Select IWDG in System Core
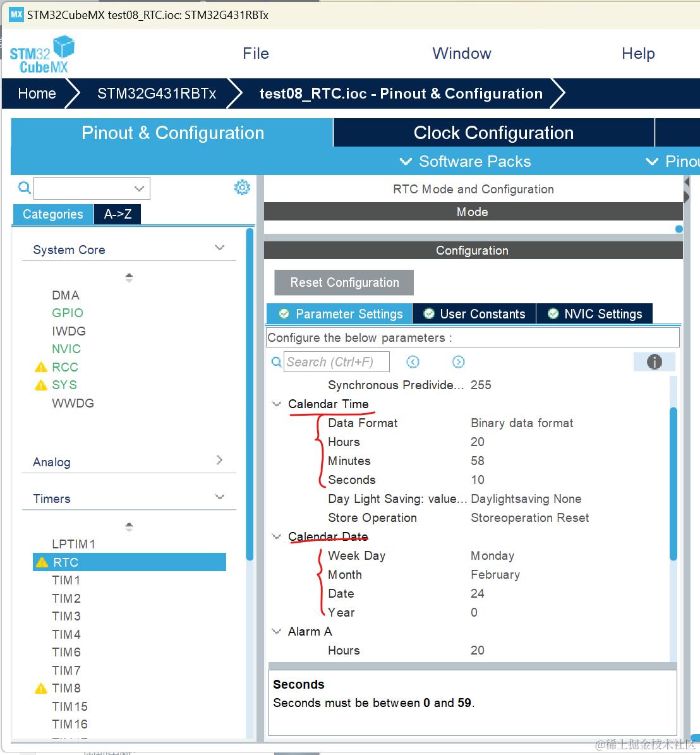Viewport: 700px width, 755px height. click(69, 331)
